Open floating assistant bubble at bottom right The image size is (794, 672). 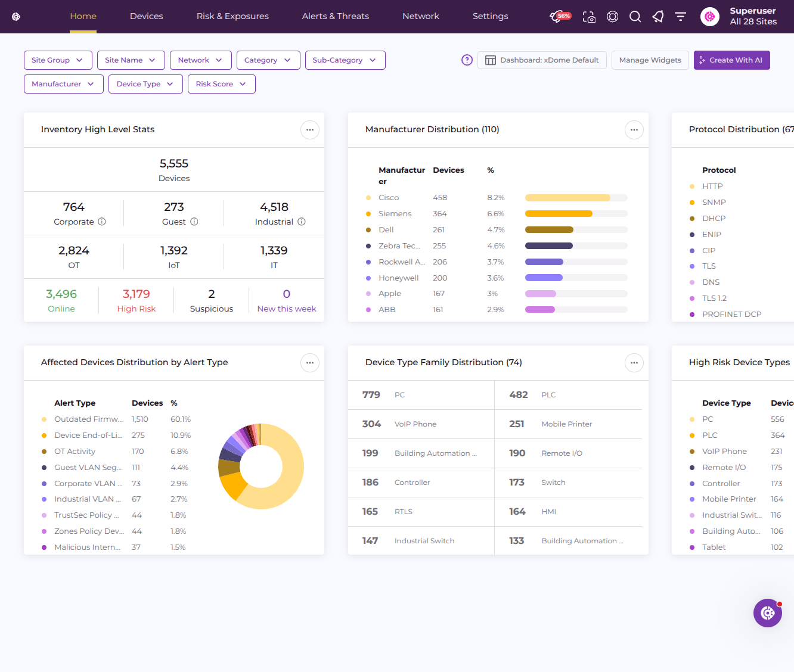[x=768, y=613]
